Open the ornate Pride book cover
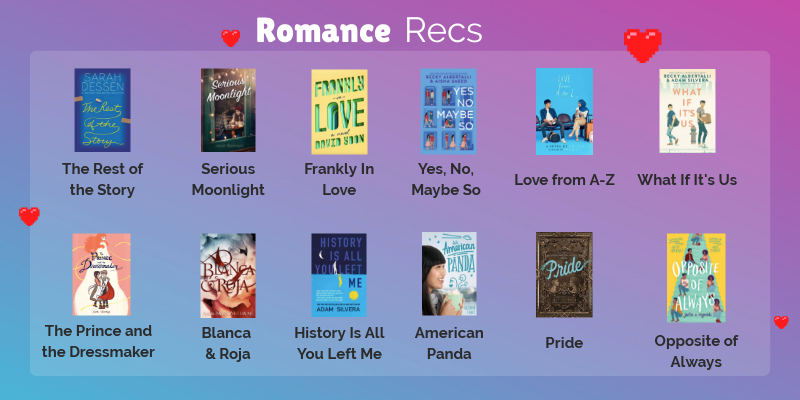The width and height of the screenshot is (800, 400). (564, 274)
